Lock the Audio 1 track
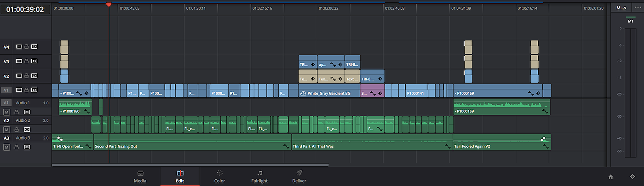644x186 pixels. click(17, 112)
